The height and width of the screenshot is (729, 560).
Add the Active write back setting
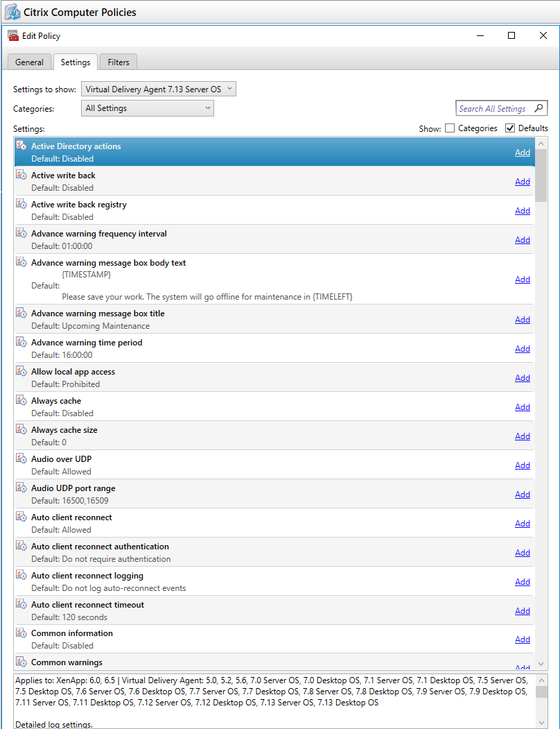523,182
